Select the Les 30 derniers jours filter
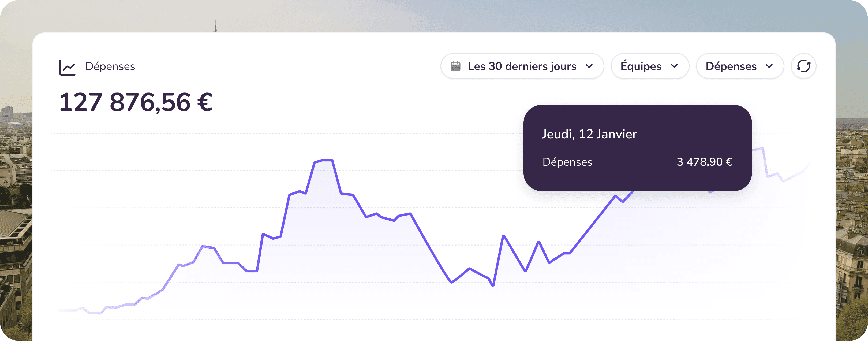 pos(522,66)
